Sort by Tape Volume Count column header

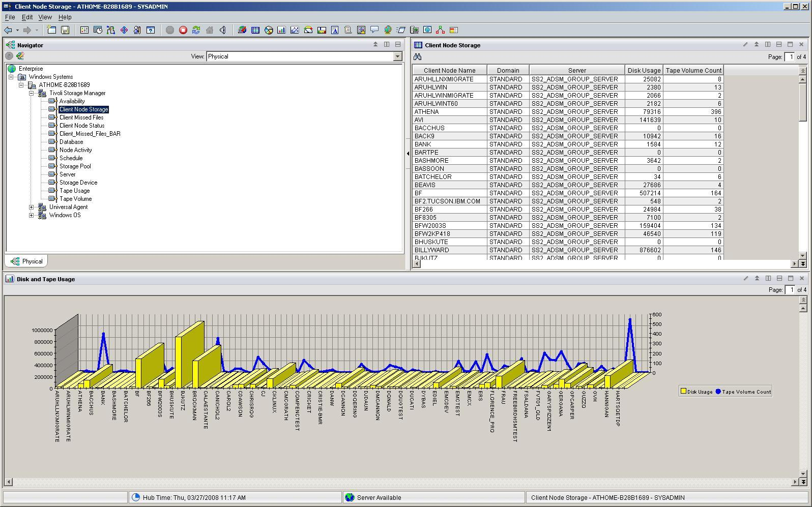(x=693, y=70)
